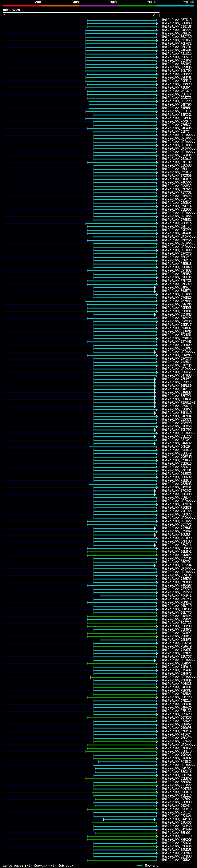Image resolution: width=197 pixels, height=868 pixels.
Task: Click the Large gaps legend text
Action: 38,866
